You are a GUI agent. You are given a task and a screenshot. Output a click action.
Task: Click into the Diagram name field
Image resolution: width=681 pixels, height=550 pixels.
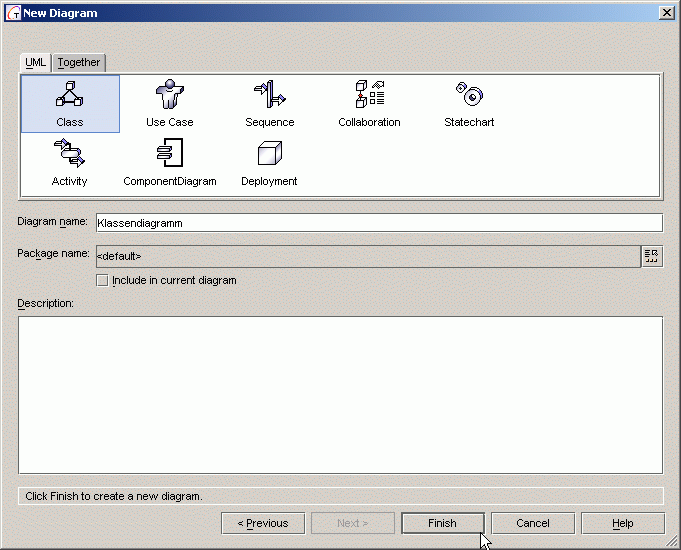pyautogui.click(x=378, y=223)
